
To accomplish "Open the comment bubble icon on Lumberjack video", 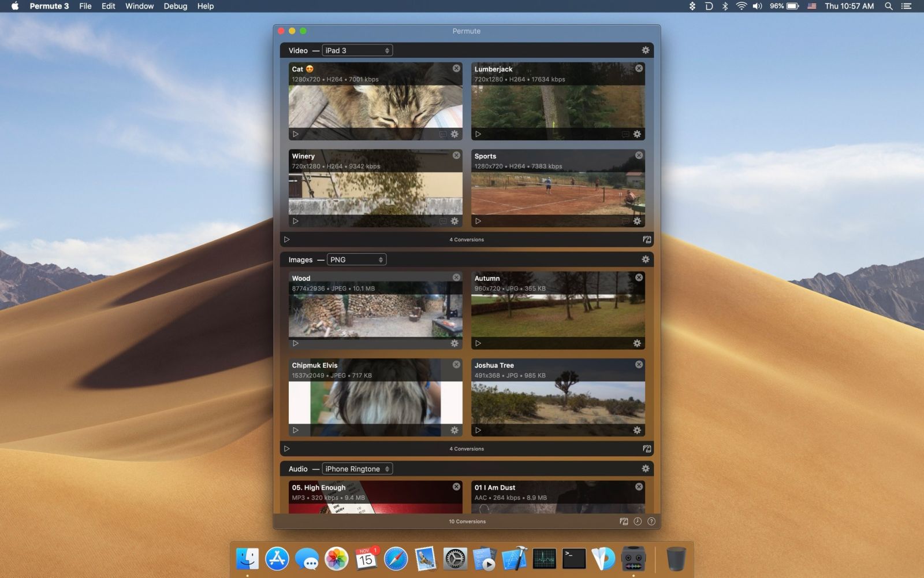I will tap(624, 134).
